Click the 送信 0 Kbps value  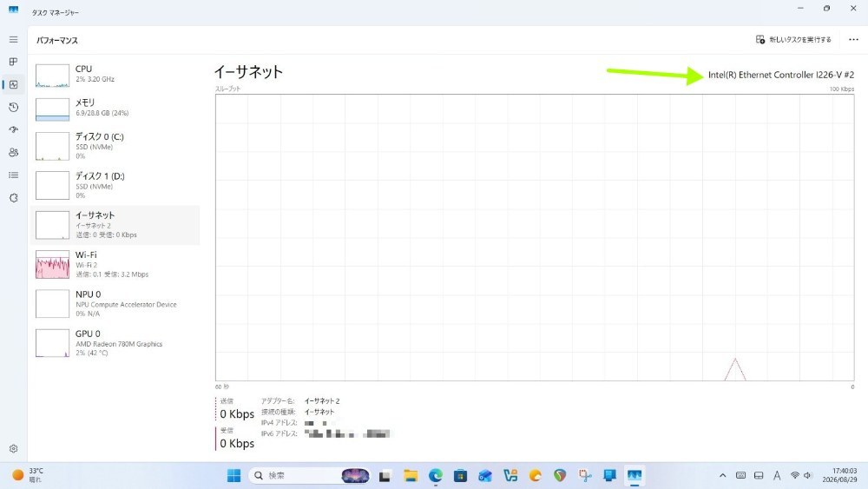(237, 414)
